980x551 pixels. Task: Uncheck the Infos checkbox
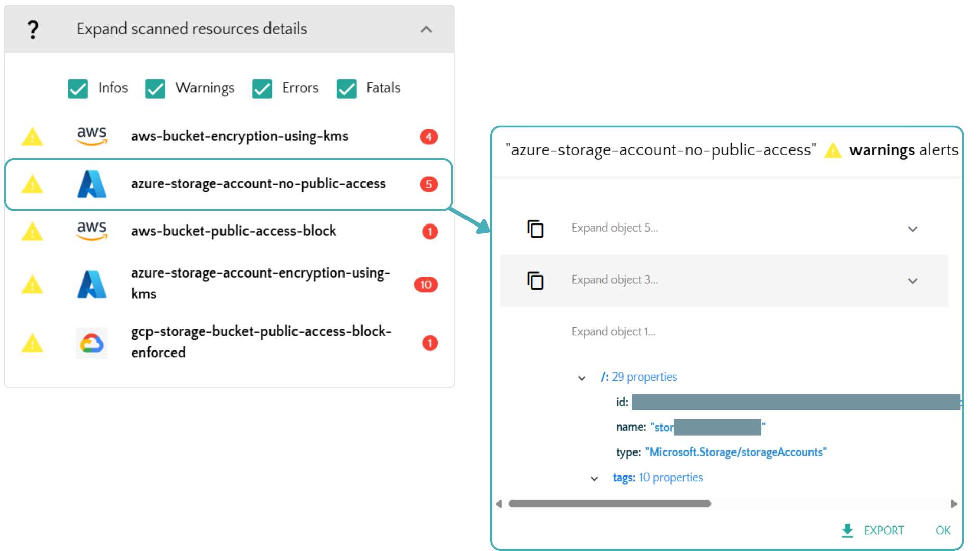[x=78, y=88]
